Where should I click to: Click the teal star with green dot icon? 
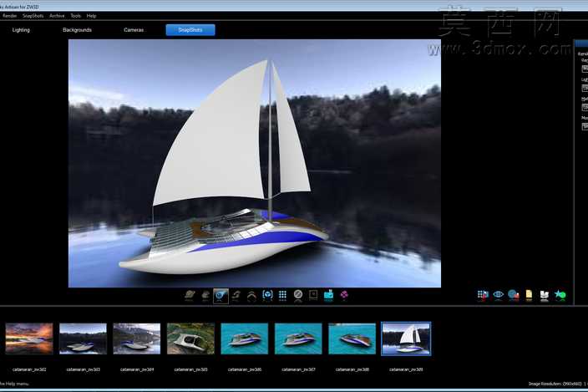point(560,295)
